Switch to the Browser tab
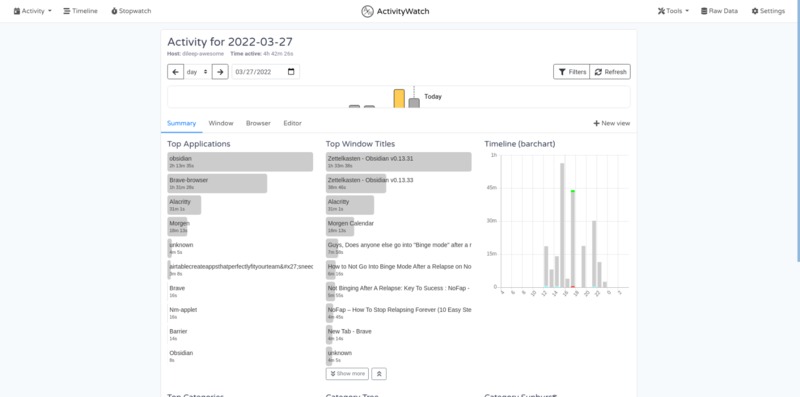Image resolution: width=800 pixels, height=397 pixels. [x=258, y=123]
